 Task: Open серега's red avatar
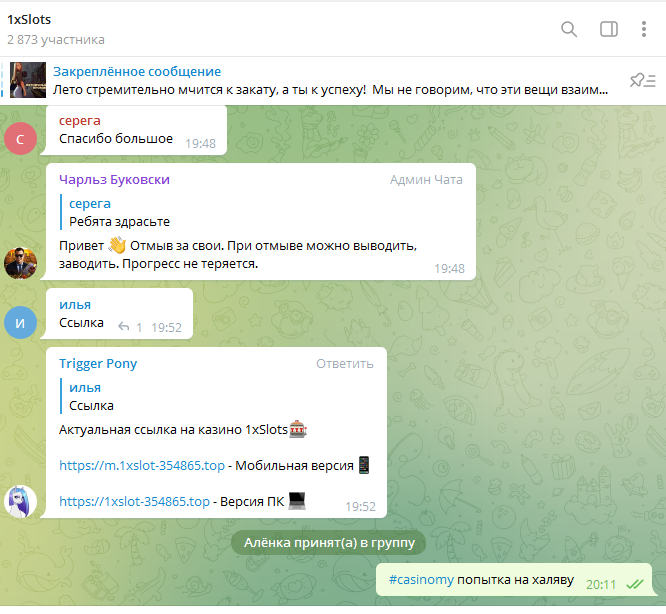[x=20, y=138]
